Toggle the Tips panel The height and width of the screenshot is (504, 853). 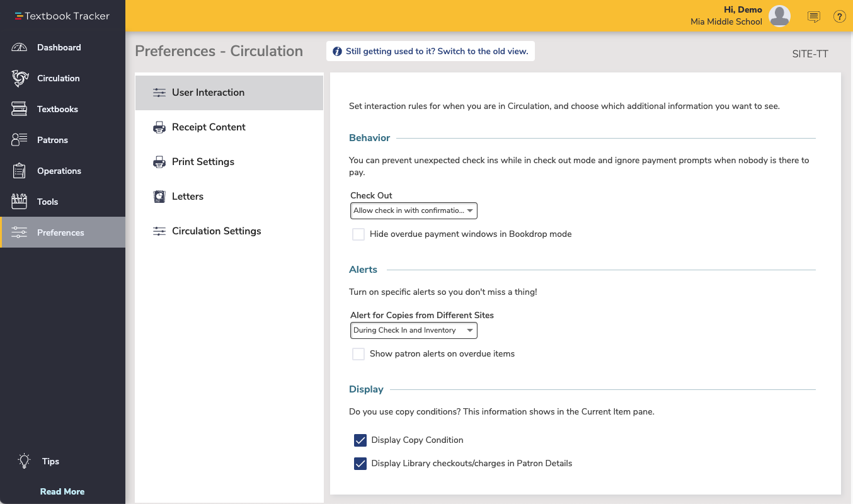[51, 461]
